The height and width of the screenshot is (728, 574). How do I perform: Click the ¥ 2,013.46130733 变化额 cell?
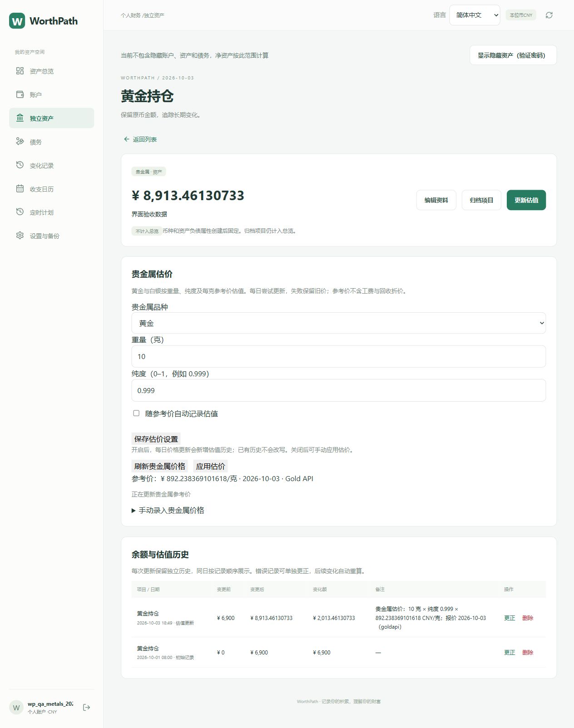[334, 618]
